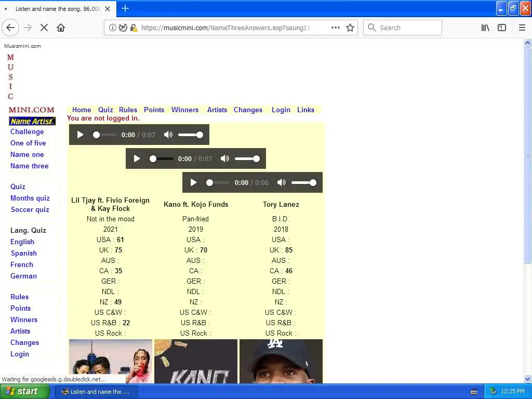Select English language quiz

(x=22, y=242)
